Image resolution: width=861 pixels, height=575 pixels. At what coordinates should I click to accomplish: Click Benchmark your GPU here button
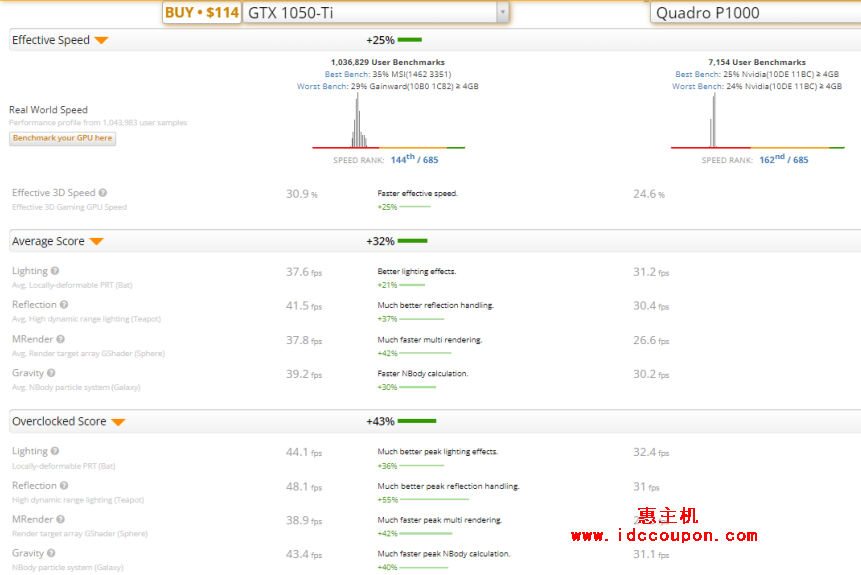[63, 138]
